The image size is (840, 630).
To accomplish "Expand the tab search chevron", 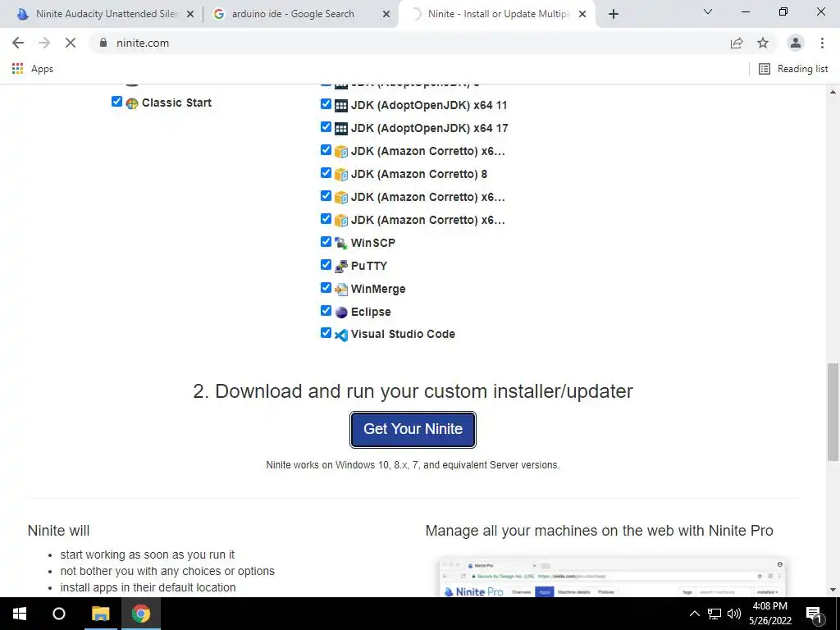I will [x=708, y=11].
